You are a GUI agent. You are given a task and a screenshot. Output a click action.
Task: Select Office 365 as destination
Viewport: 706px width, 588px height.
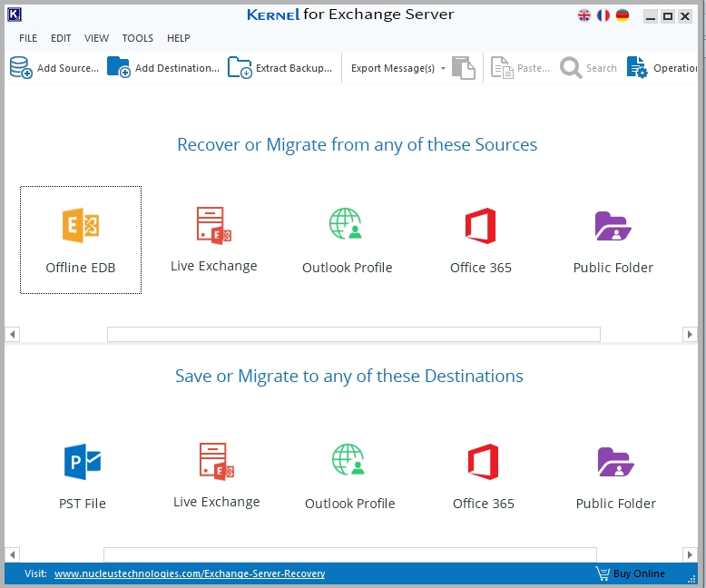point(483,476)
